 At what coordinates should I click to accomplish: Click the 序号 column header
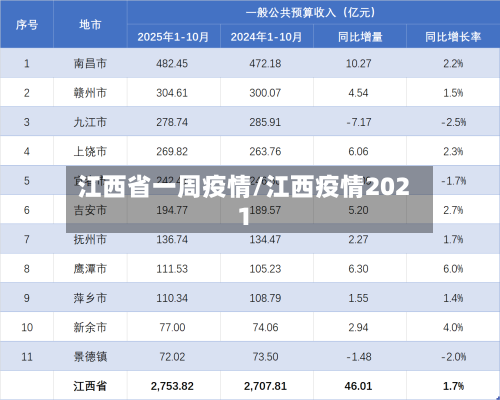pyautogui.click(x=27, y=25)
